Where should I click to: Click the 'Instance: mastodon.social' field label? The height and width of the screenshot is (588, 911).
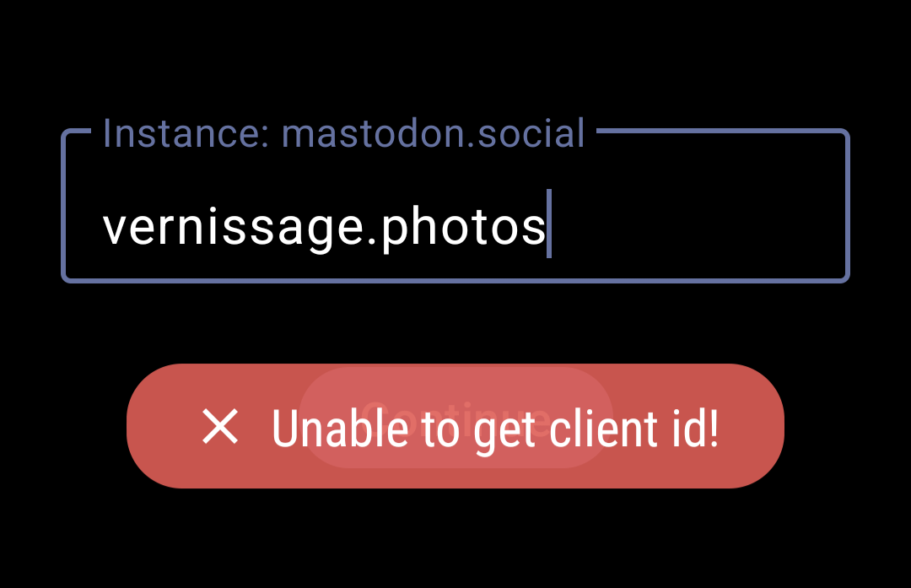click(343, 133)
